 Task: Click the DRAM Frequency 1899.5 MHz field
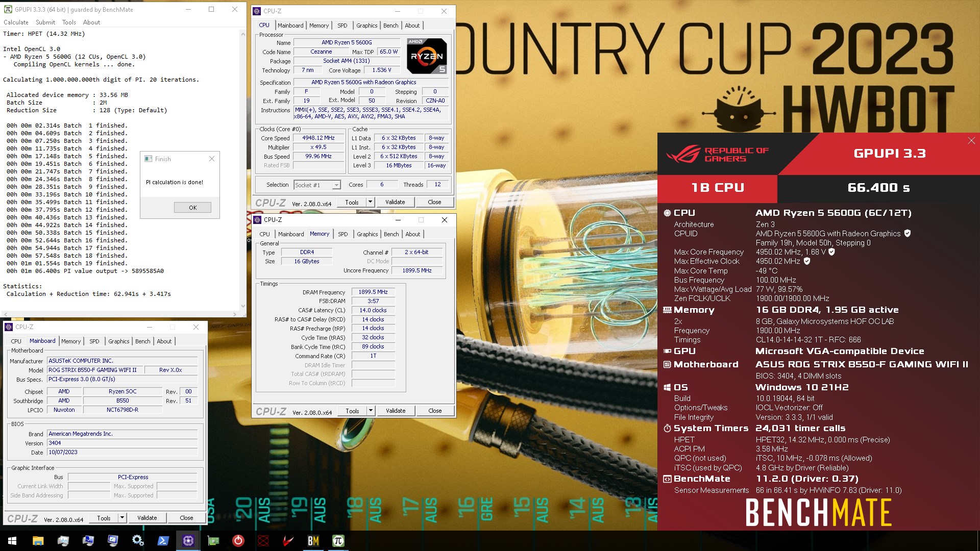373,292
